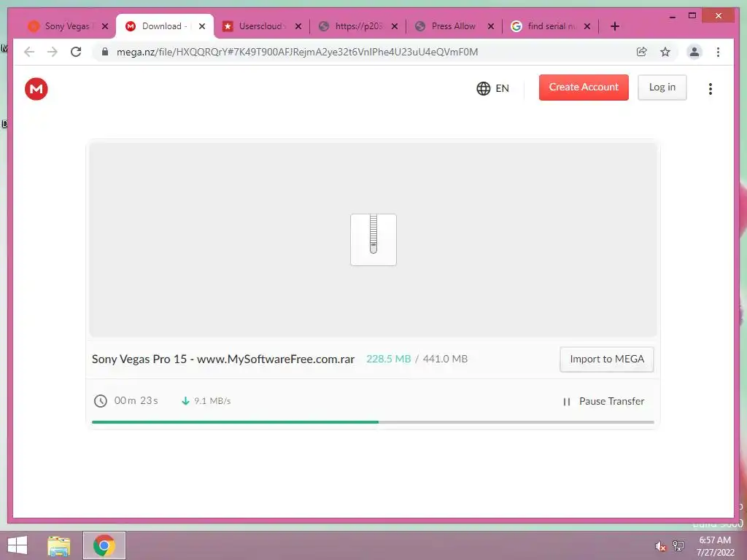Screen dimensions: 747x560
Task: Click Import to MEGA button
Action: pyautogui.click(x=606, y=359)
